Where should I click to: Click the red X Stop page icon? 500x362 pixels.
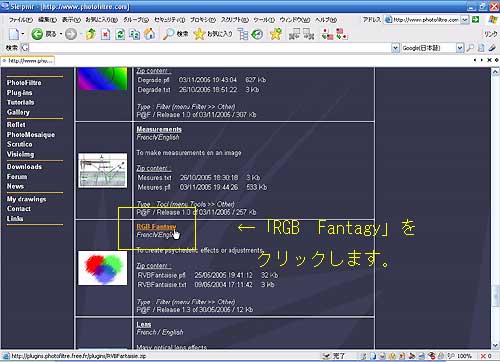pos(106,34)
